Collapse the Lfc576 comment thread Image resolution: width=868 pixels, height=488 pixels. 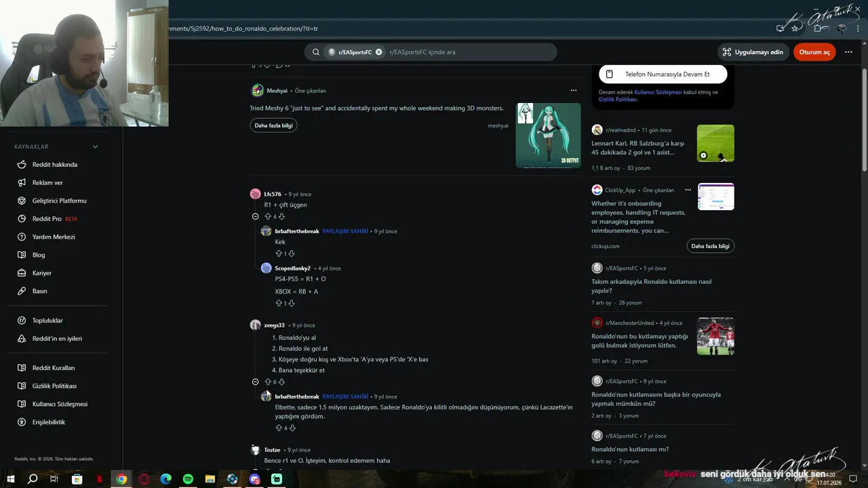click(x=255, y=216)
